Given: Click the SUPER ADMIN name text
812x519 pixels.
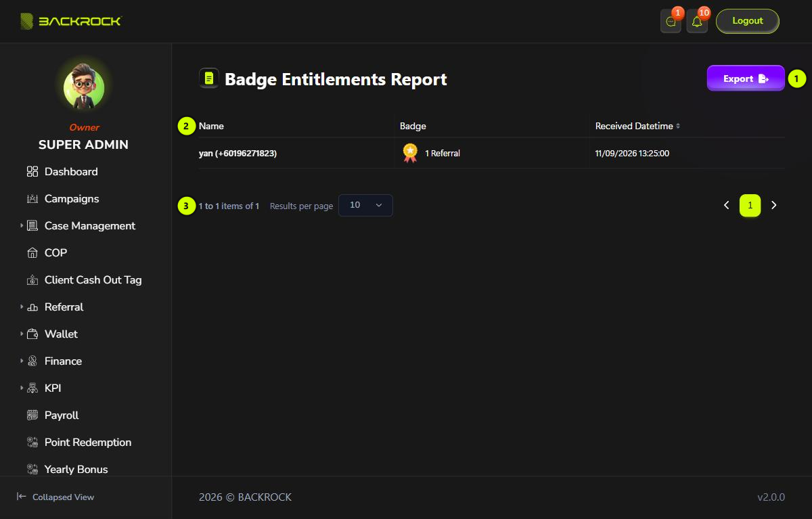Looking at the screenshot, I should (x=83, y=145).
